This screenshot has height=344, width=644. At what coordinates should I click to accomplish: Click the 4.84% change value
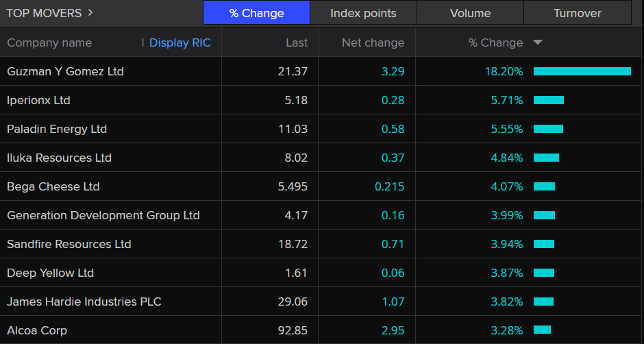pyautogui.click(x=507, y=158)
